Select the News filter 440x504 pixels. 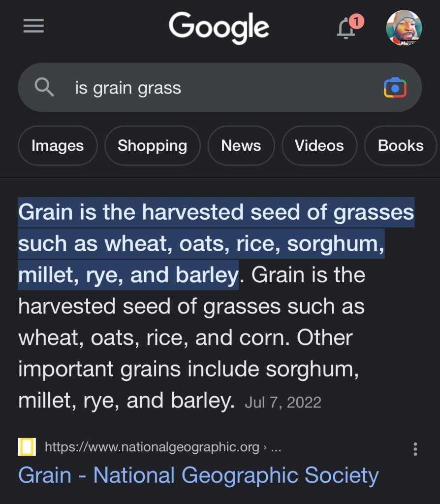(241, 146)
